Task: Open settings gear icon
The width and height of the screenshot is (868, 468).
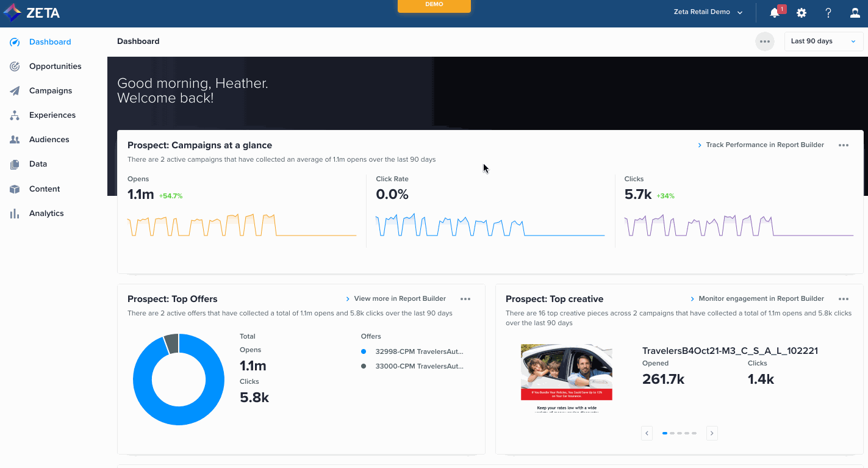Action: click(x=802, y=13)
